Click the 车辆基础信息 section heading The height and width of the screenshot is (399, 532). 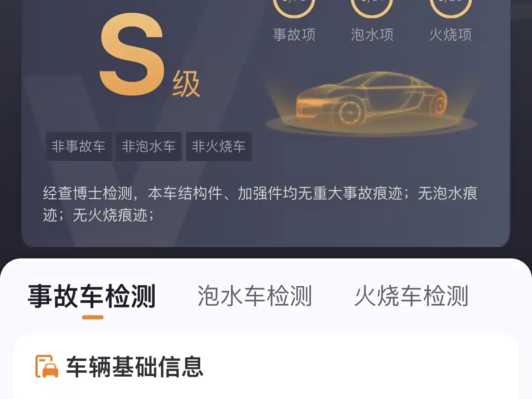(x=135, y=367)
